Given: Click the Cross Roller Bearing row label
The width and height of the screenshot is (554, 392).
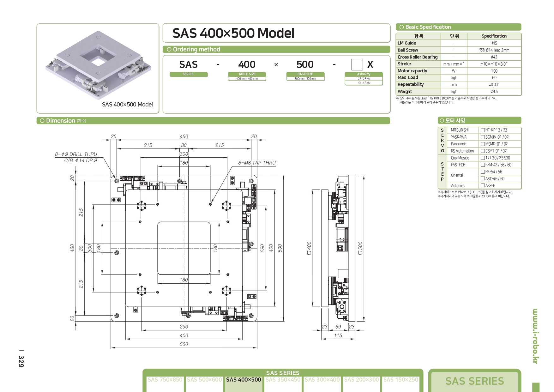Looking at the screenshot, I should coord(418,57).
